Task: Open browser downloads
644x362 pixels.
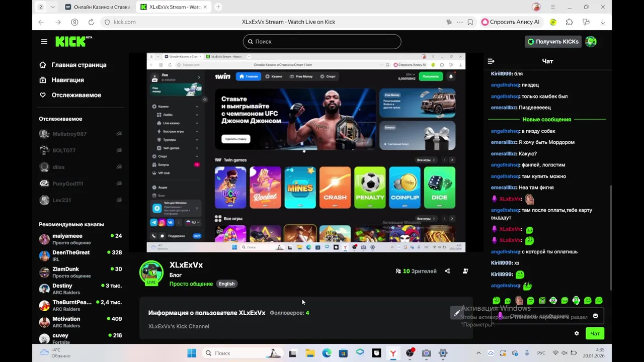Action: [x=603, y=22]
